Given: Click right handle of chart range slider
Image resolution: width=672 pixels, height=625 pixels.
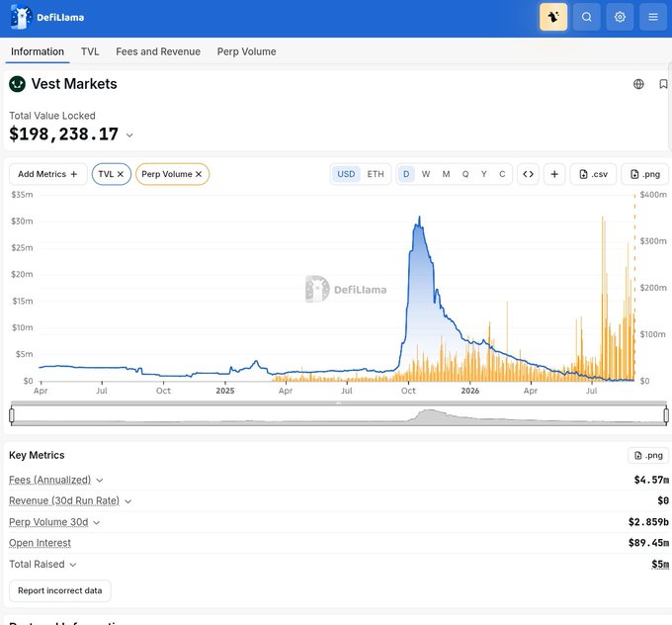Looking at the screenshot, I should click(x=666, y=415).
